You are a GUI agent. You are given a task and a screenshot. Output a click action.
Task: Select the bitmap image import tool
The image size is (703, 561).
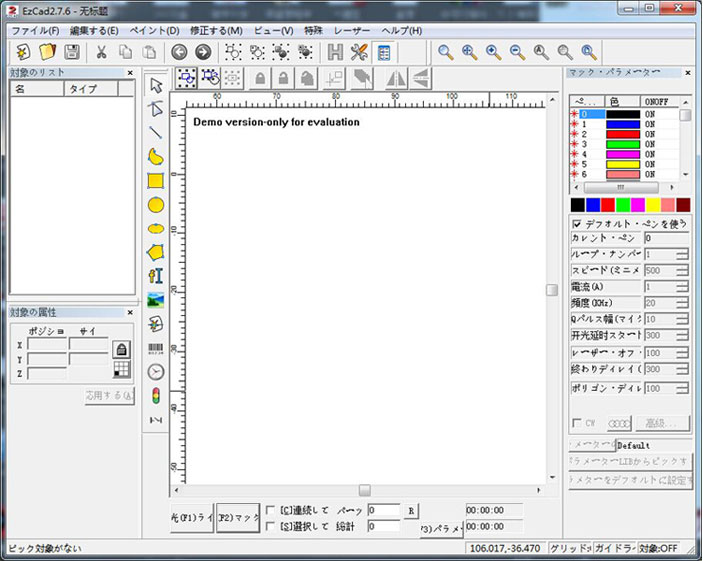click(x=156, y=300)
